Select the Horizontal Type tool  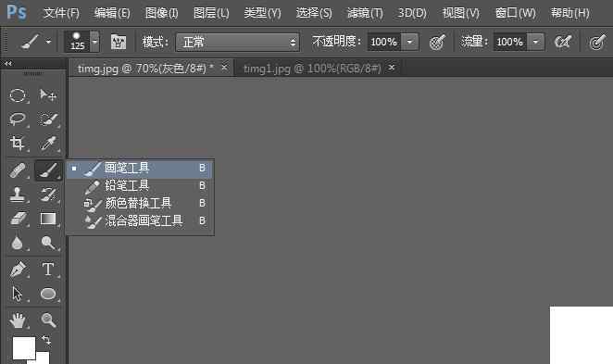point(48,270)
